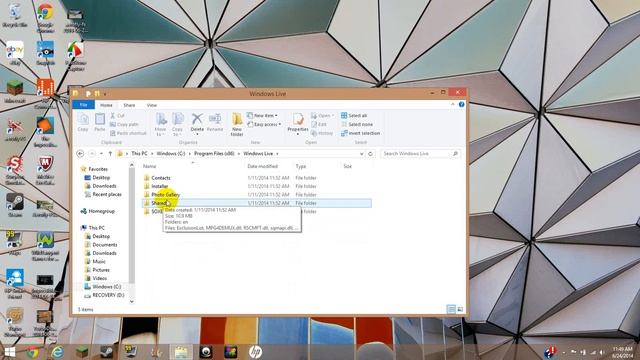Open Internet Explorer from taskbar
This screenshot has height=360, width=640.
pos(57,352)
